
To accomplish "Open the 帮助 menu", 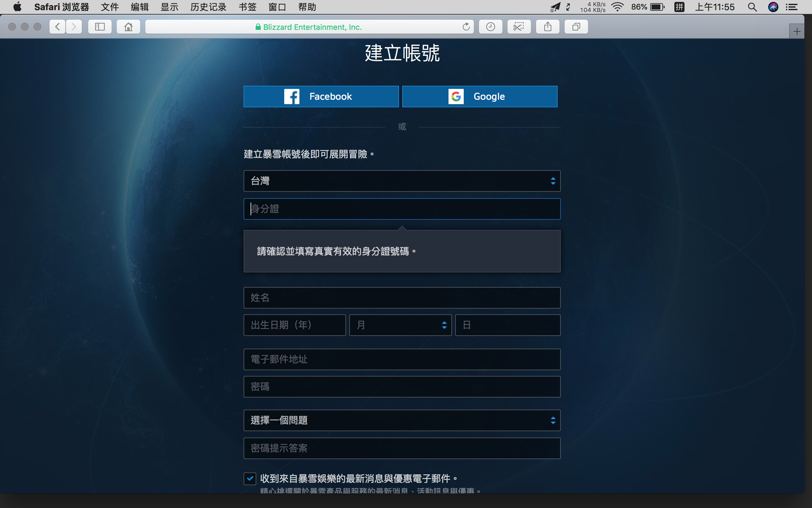I will click(x=307, y=7).
